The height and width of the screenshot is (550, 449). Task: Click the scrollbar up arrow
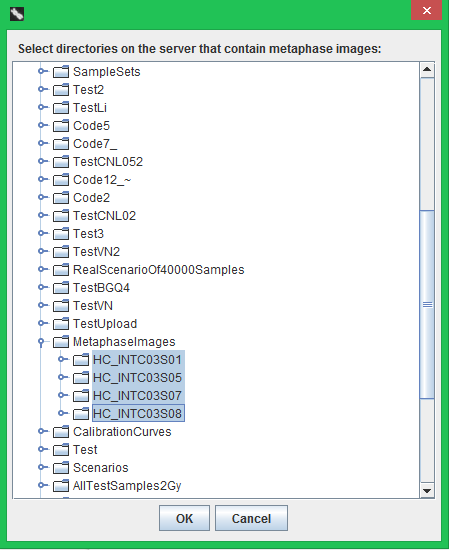pyautogui.click(x=427, y=69)
